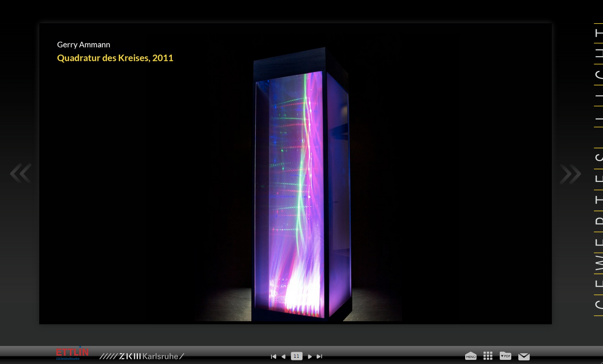Open the email envelope icon

(524, 357)
